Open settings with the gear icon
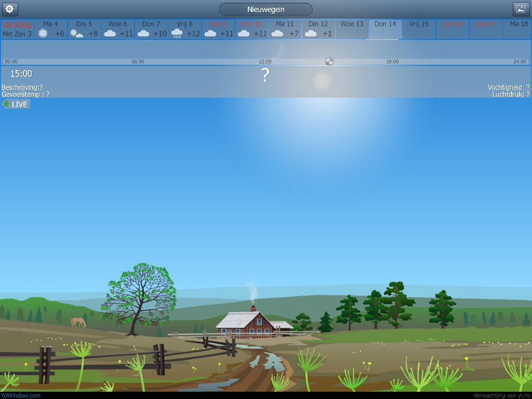Viewport: 532px width, 399px height. (x=9, y=9)
